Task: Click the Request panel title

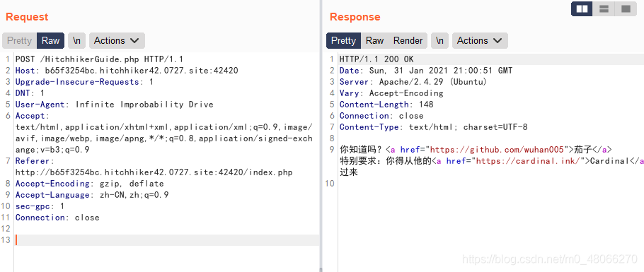Action: click(x=27, y=17)
